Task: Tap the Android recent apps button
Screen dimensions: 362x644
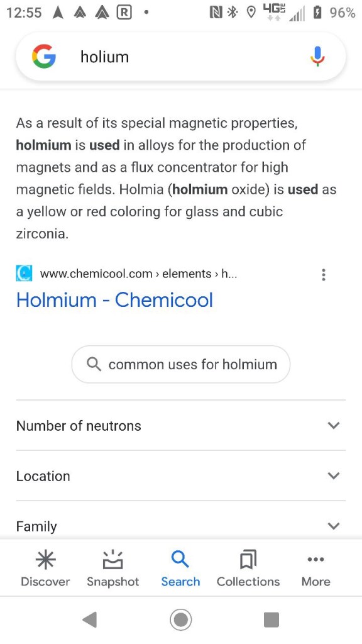Action: tap(271, 619)
